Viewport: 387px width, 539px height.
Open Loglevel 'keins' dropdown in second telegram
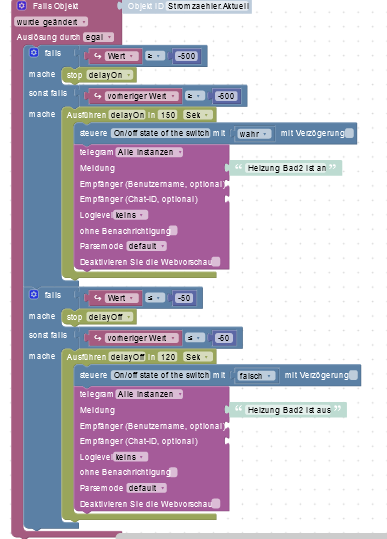point(130,457)
